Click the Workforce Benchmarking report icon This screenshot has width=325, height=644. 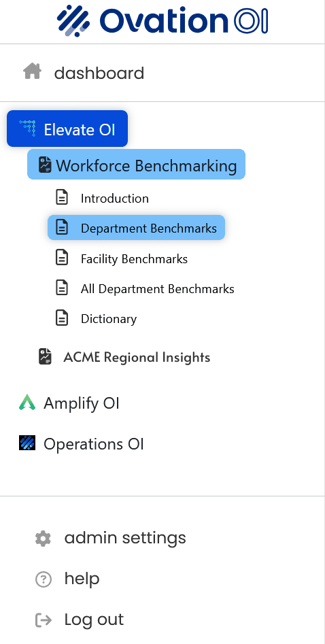[45, 165]
